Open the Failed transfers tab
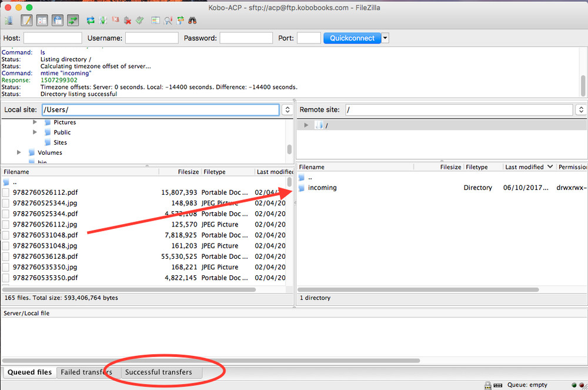 (x=86, y=372)
